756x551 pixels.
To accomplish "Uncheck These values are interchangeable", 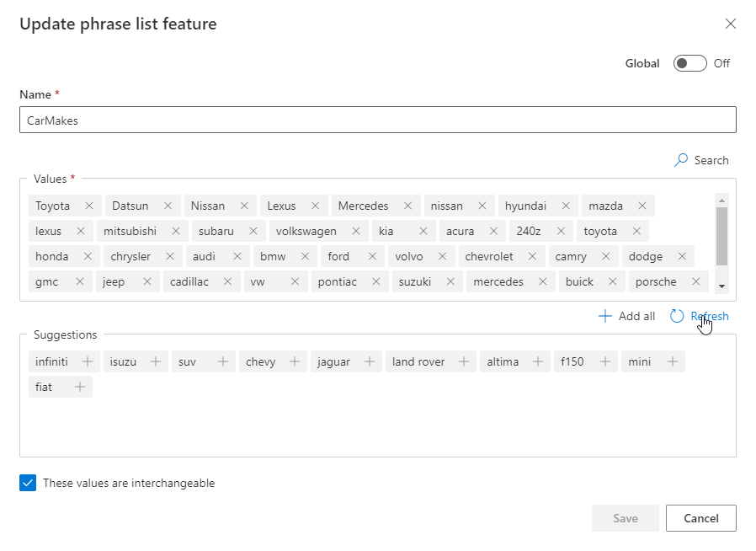I will tap(28, 483).
